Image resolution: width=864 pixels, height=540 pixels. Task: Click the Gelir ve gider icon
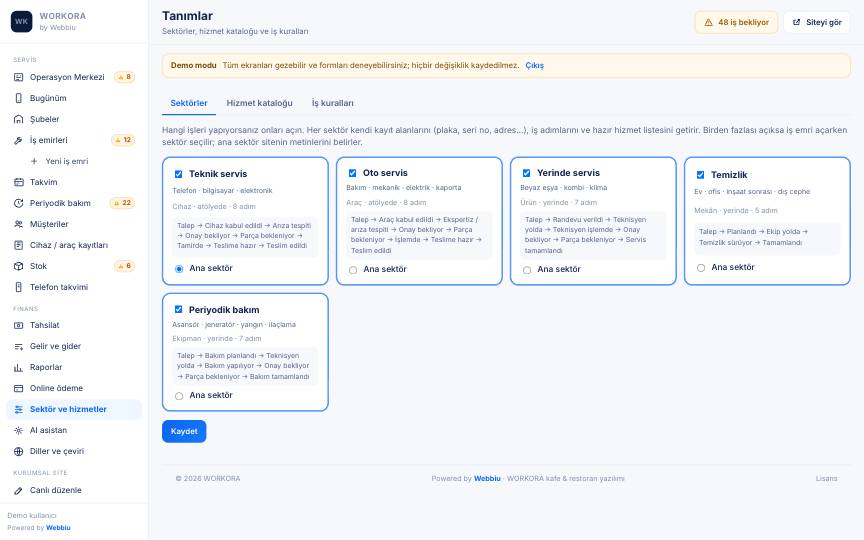(18, 346)
